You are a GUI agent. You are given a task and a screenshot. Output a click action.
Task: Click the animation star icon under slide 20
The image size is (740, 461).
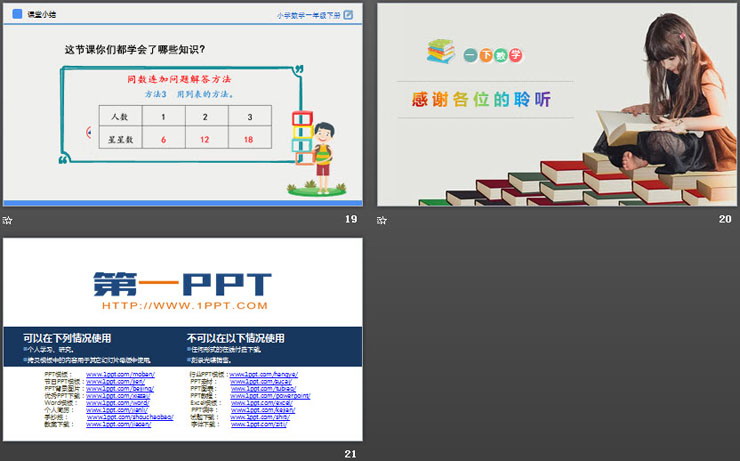[x=383, y=219]
